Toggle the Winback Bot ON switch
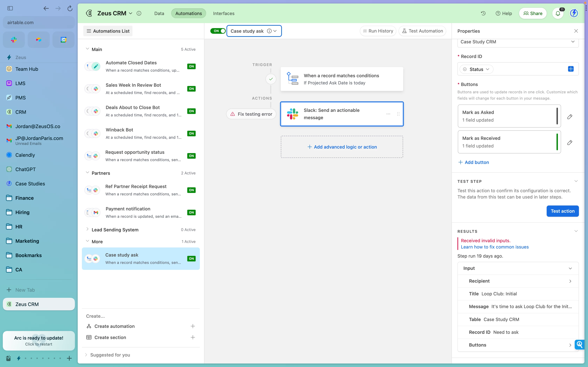588x367 pixels. (191, 134)
